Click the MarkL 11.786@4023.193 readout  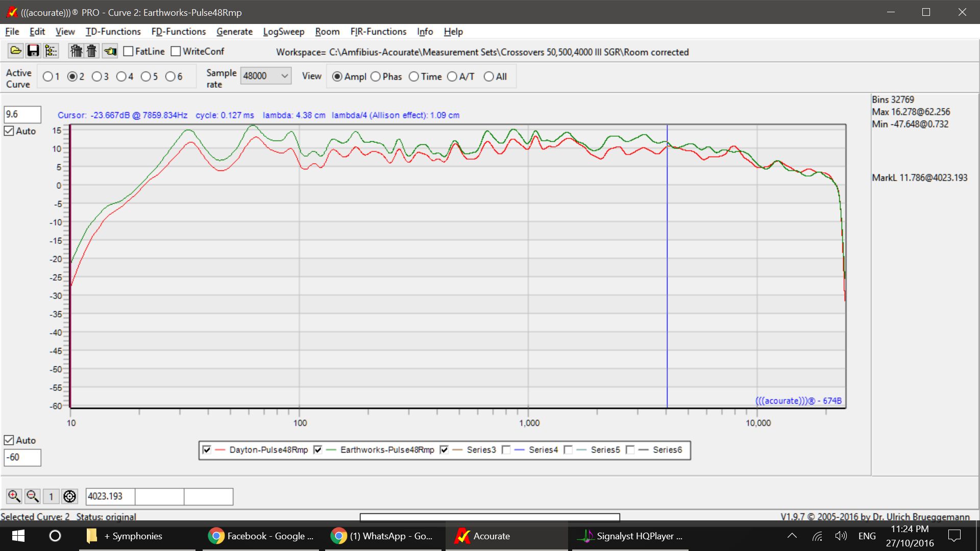tap(919, 178)
